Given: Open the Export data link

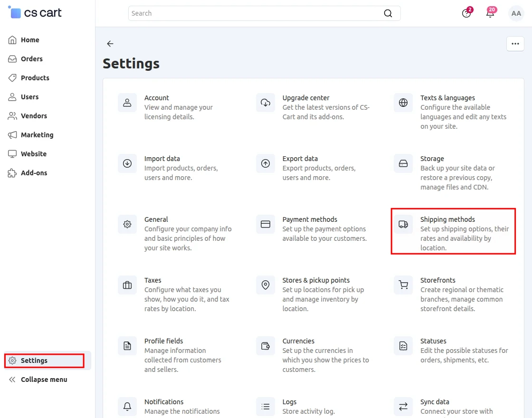Looking at the screenshot, I should click(x=300, y=159).
